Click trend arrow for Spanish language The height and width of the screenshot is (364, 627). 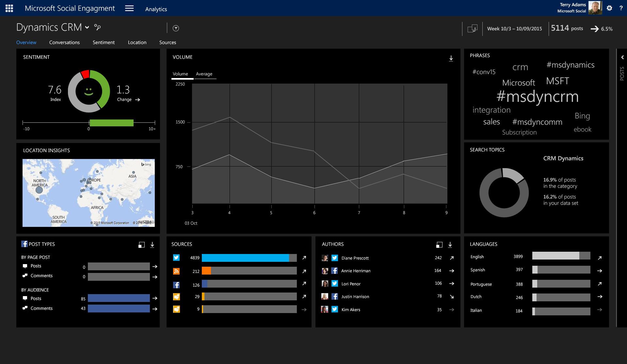click(600, 271)
